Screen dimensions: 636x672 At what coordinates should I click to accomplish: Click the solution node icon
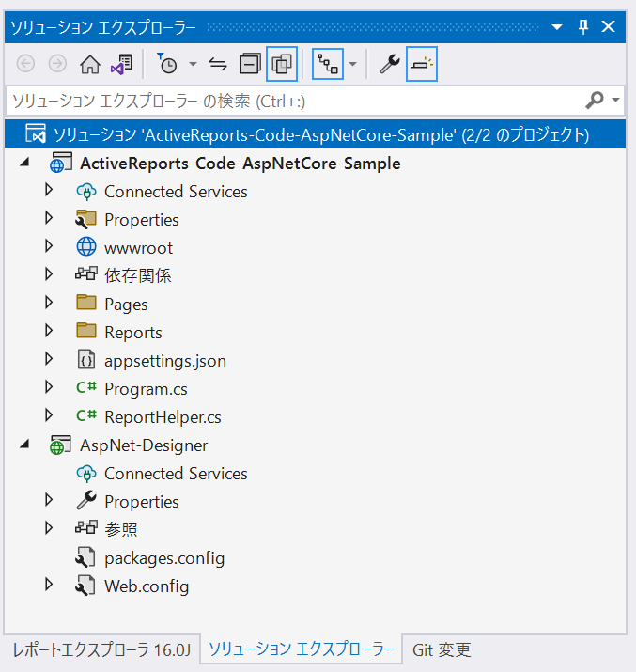coord(36,133)
